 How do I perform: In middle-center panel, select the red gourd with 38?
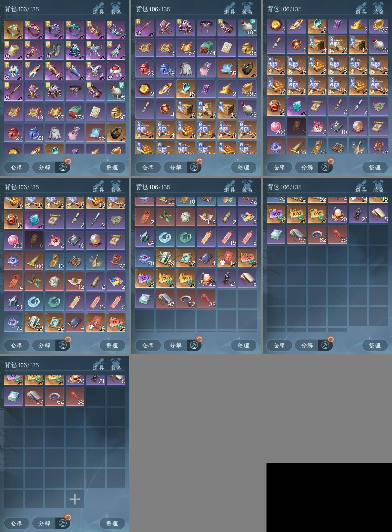tap(206, 299)
